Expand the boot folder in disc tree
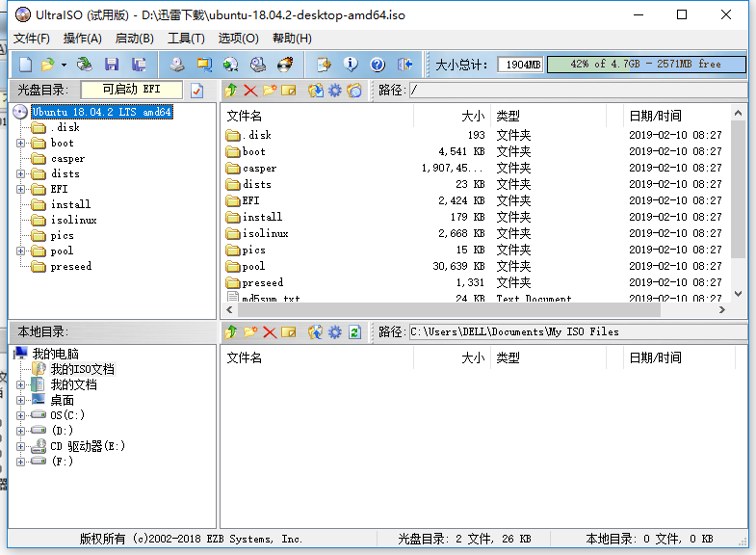The image size is (756, 555). click(21, 144)
